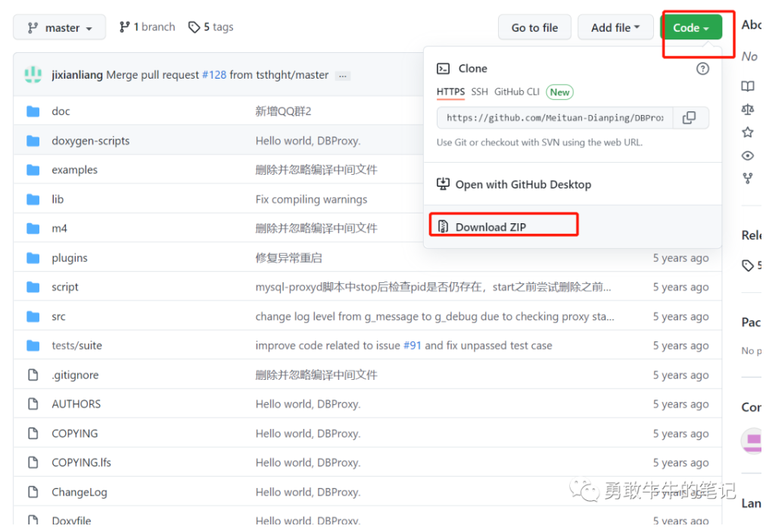This screenshot has height=532, width=766.
Task: Click the file icon next to .gitignore
Action: point(33,375)
